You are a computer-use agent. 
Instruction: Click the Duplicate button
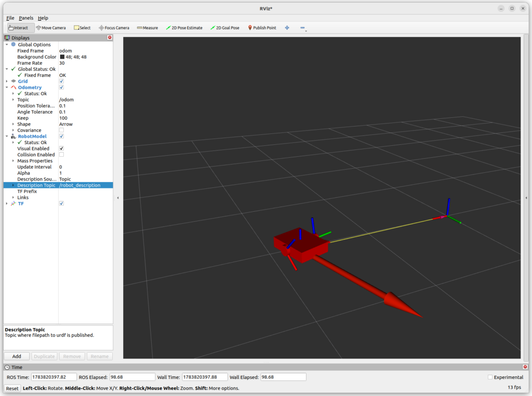point(45,357)
